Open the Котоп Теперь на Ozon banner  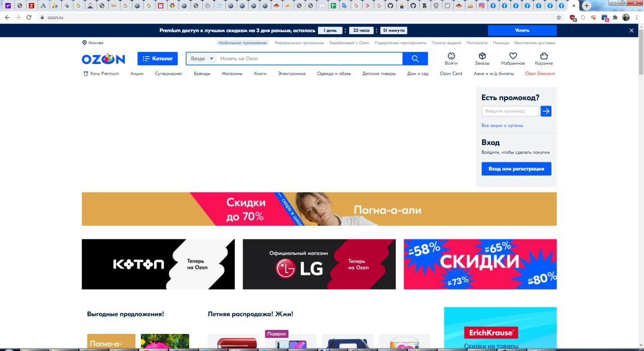(x=158, y=264)
